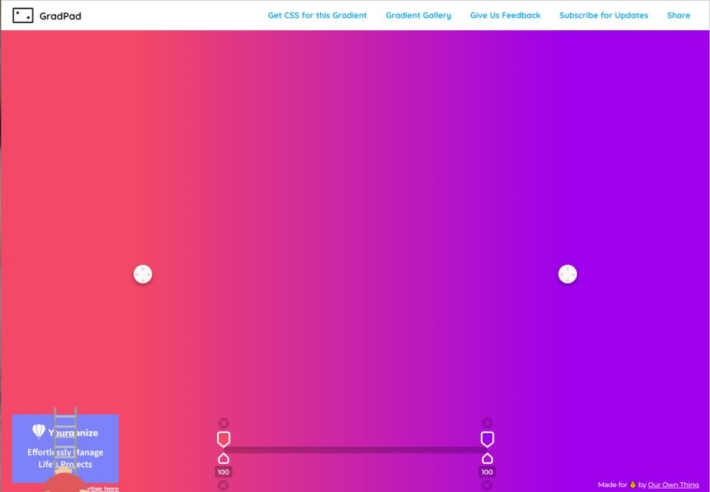The image size is (710, 492).
Task: Click the middle of the gradient slider track
Action: point(355,450)
